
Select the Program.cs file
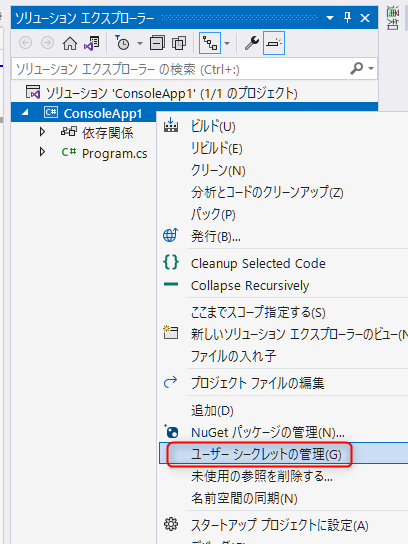coord(114,153)
